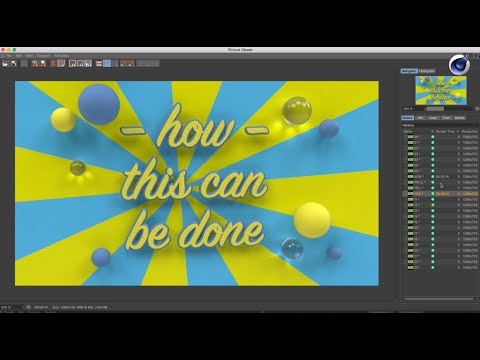Open the Animation menu
Viewport: 480px width, 360px height.
coord(62,56)
